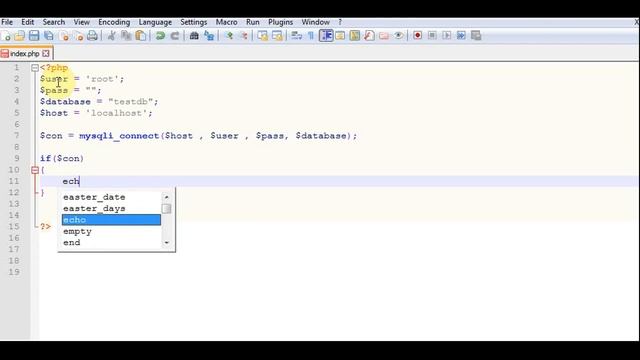Click the Zoom Out toolbar icon

point(244,36)
